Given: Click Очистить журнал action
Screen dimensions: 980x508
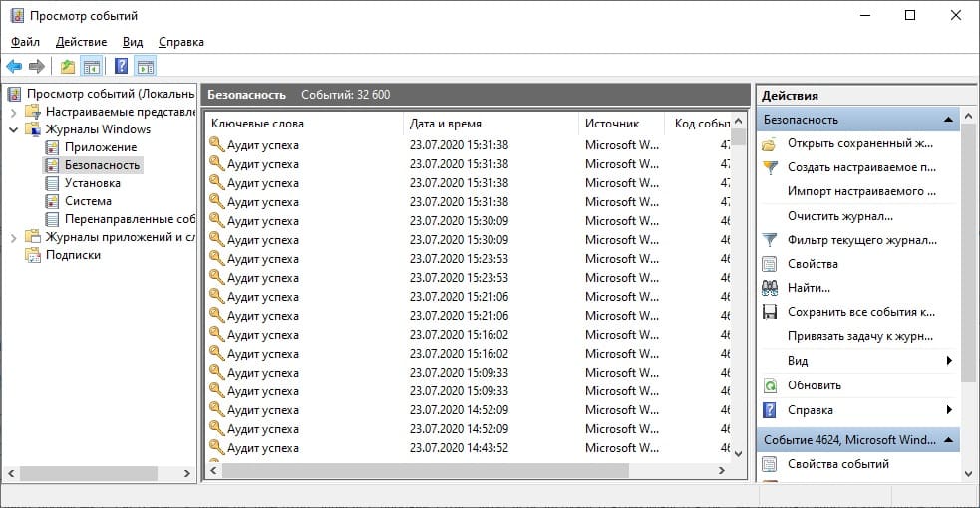Looking at the screenshot, I should [x=840, y=216].
